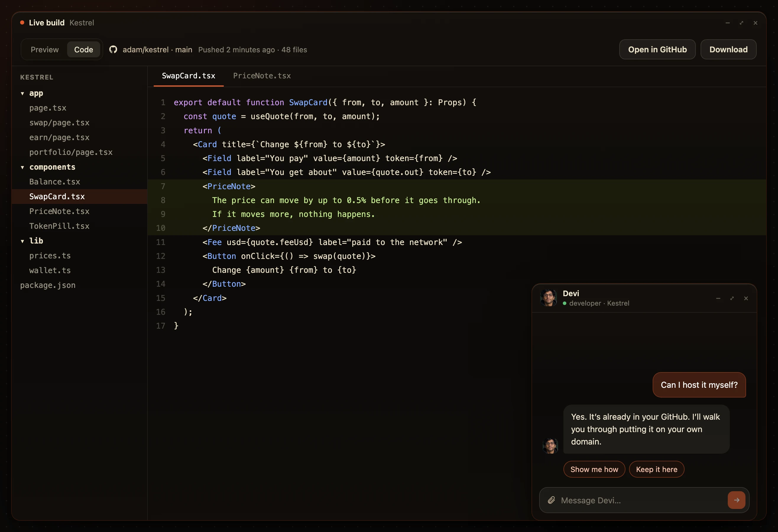Open package.json in the file tree

pos(80,285)
